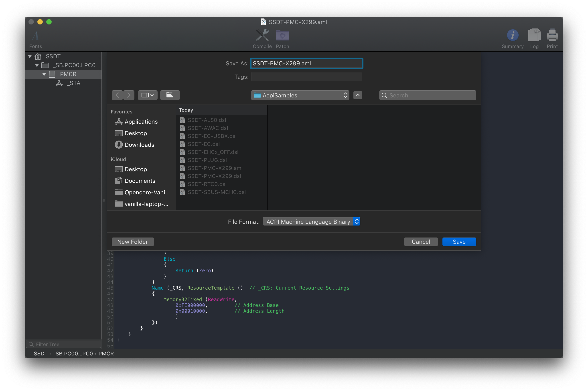Select iCloud Documents in sidebar

tap(140, 181)
